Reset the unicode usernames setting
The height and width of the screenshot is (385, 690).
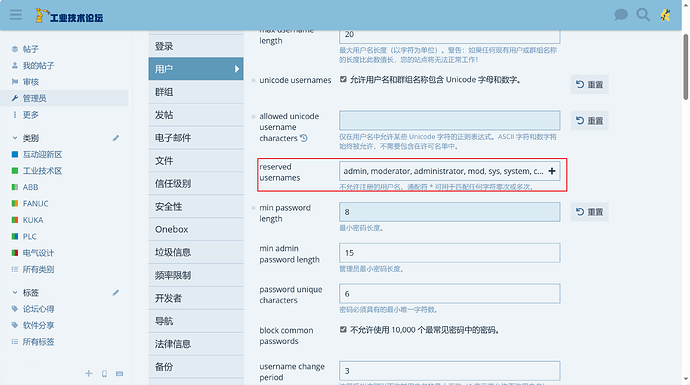point(590,84)
